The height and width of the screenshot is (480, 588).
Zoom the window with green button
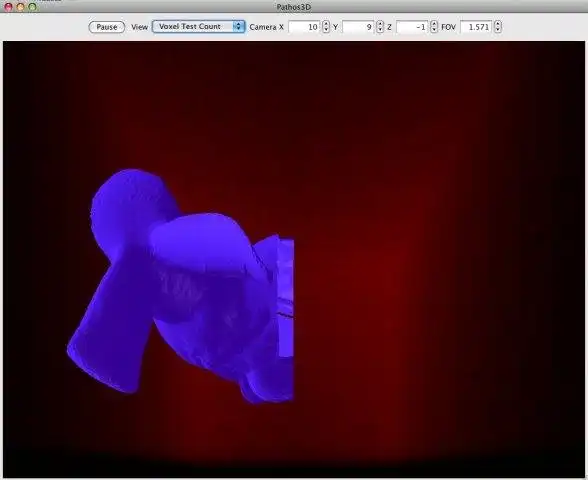point(33,7)
